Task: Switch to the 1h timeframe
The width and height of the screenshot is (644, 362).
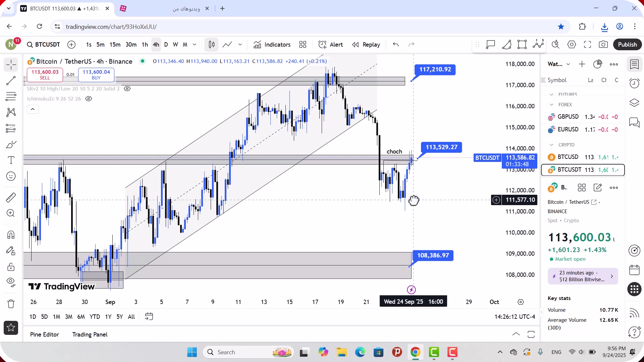Action: coord(145,45)
